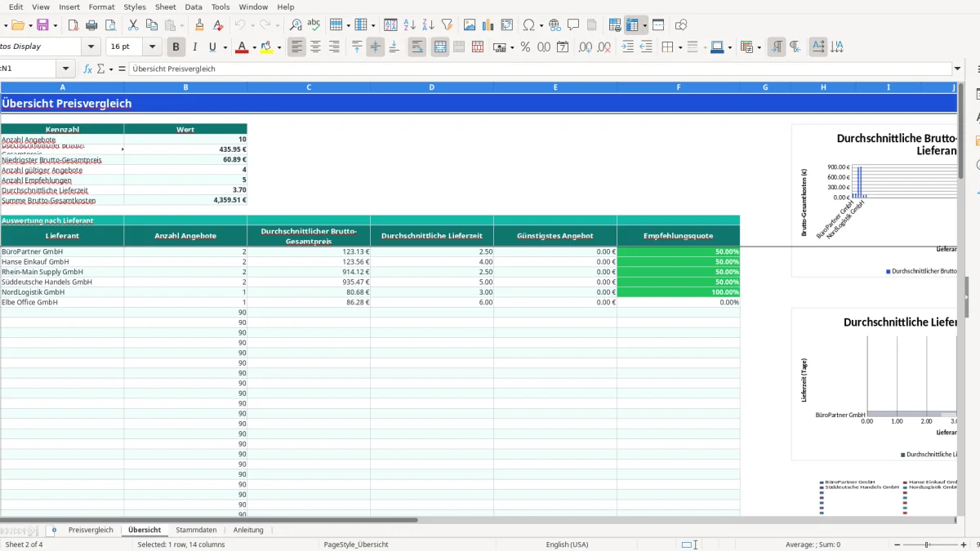This screenshot has height=551, width=980.
Task: Open the Name Box dropdown
Action: coord(66,69)
